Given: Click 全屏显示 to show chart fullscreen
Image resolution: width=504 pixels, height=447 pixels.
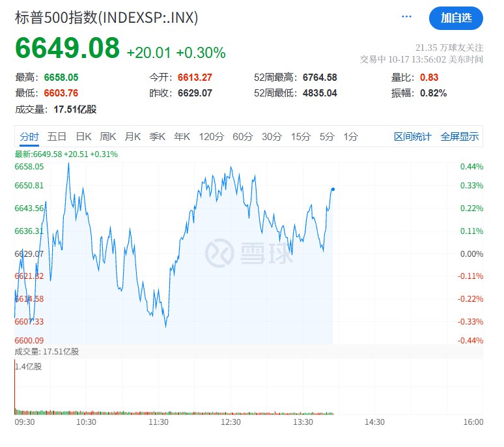Looking at the screenshot, I should [459, 136].
